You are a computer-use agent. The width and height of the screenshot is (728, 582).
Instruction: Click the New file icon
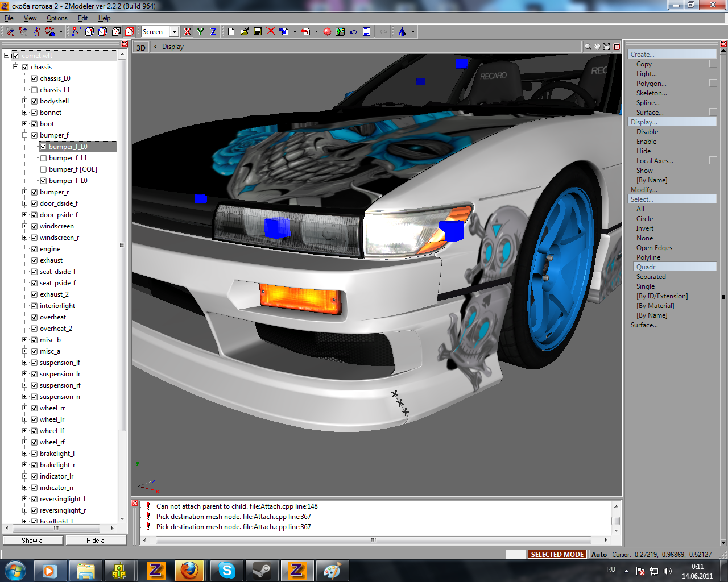(x=231, y=32)
